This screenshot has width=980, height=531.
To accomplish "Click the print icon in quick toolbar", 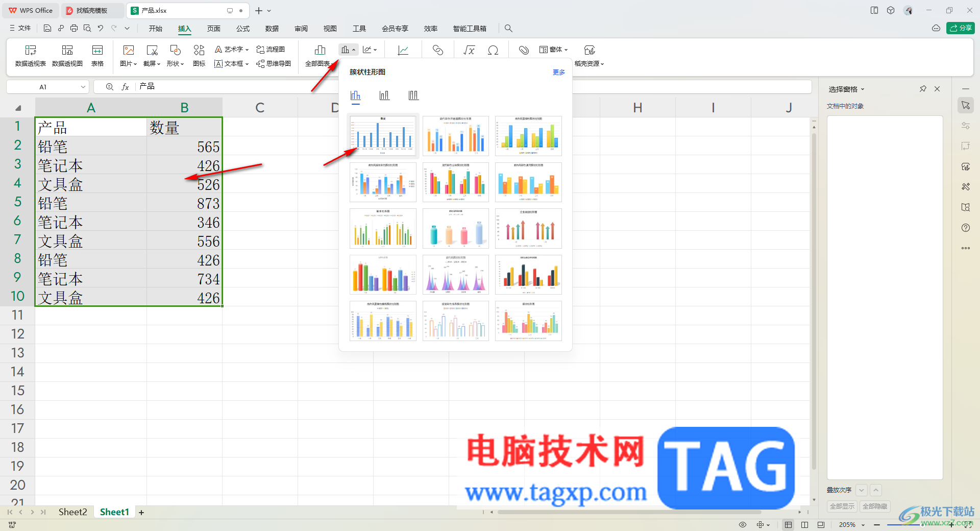I will coord(74,28).
